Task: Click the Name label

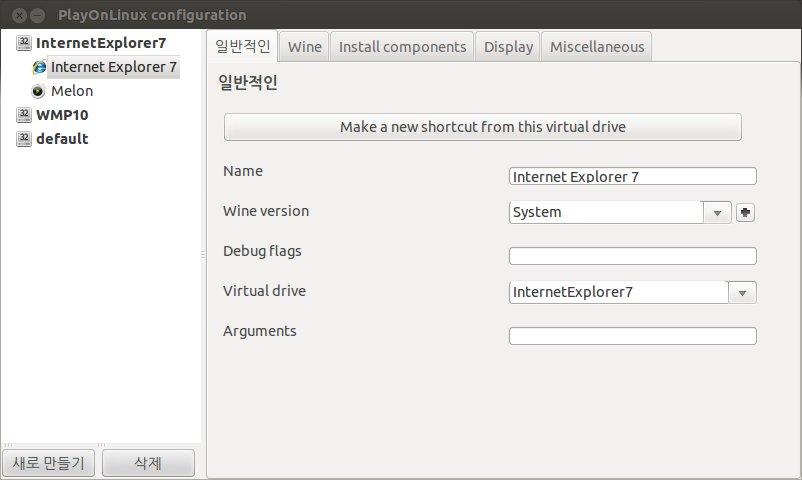Action: [243, 171]
